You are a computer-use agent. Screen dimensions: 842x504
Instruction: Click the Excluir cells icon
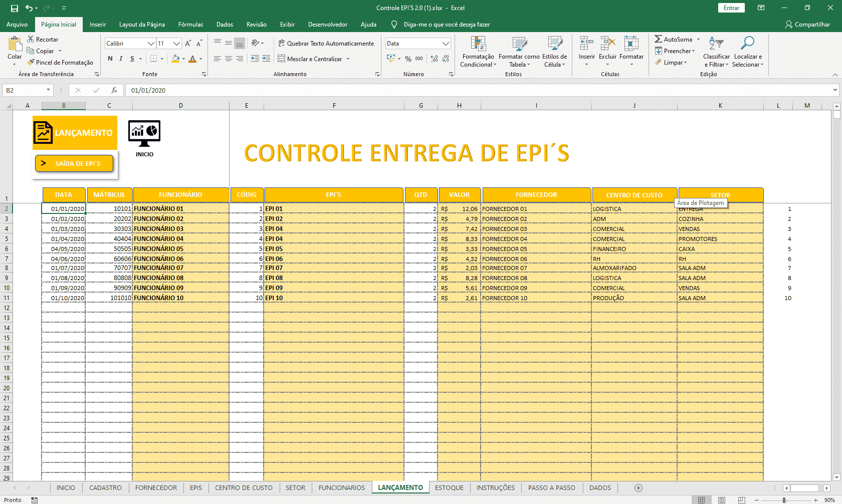(607, 44)
